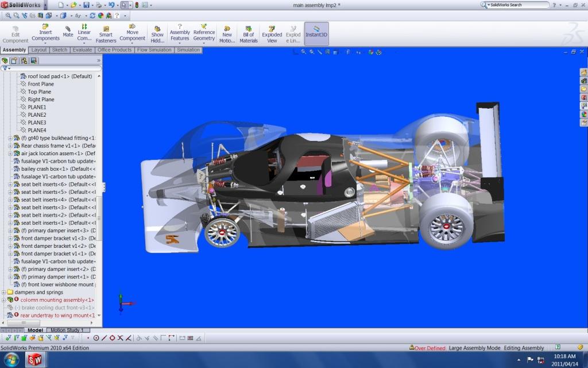Image resolution: width=588 pixels, height=368 pixels.
Task: Open the Smart Fasteners tool
Action: tap(107, 33)
